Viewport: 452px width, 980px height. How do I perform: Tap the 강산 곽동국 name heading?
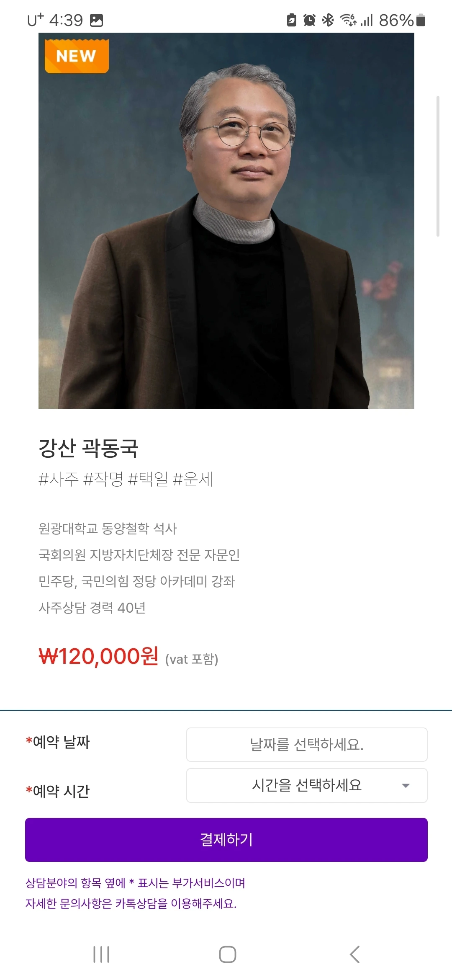point(88,448)
